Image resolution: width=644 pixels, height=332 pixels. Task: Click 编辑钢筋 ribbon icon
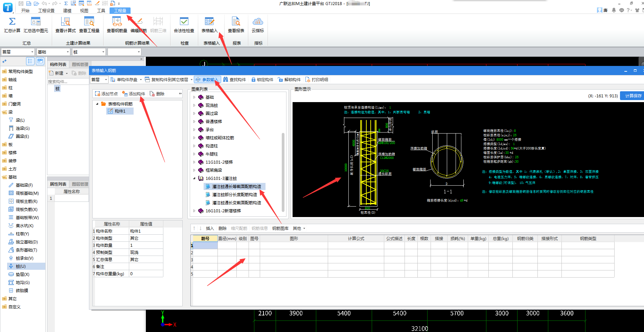pyautogui.click(x=139, y=22)
